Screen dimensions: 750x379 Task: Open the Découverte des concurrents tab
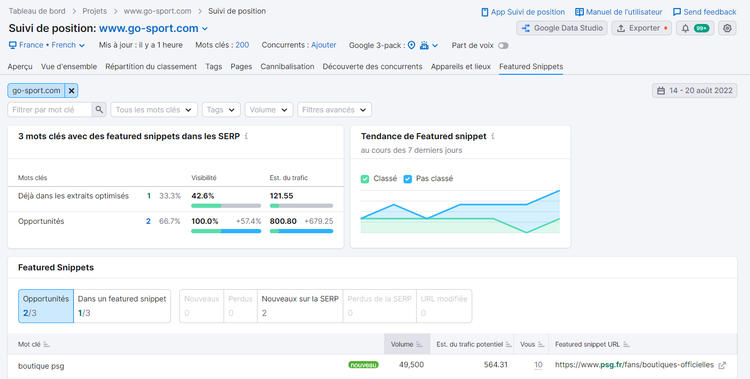(x=373, y=67)
